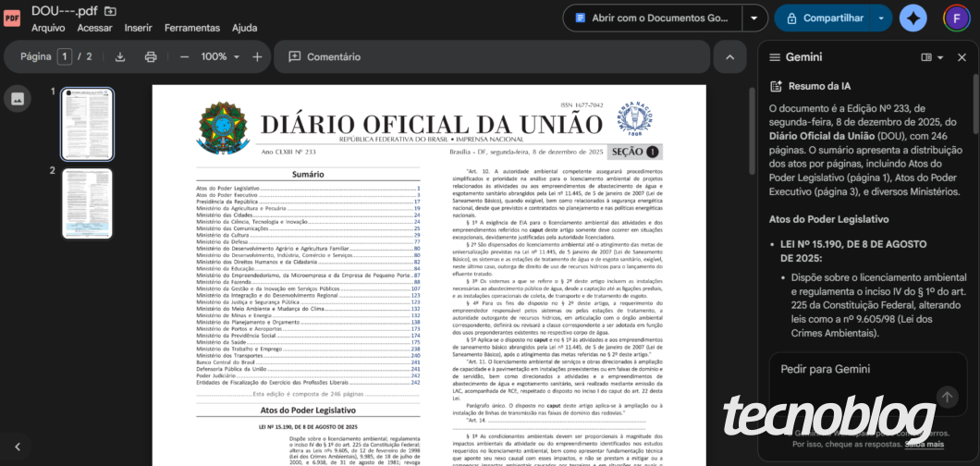Move file using folder icon beside title
Image resolution: width=980 pixels, height=466 pixels.
110,10
